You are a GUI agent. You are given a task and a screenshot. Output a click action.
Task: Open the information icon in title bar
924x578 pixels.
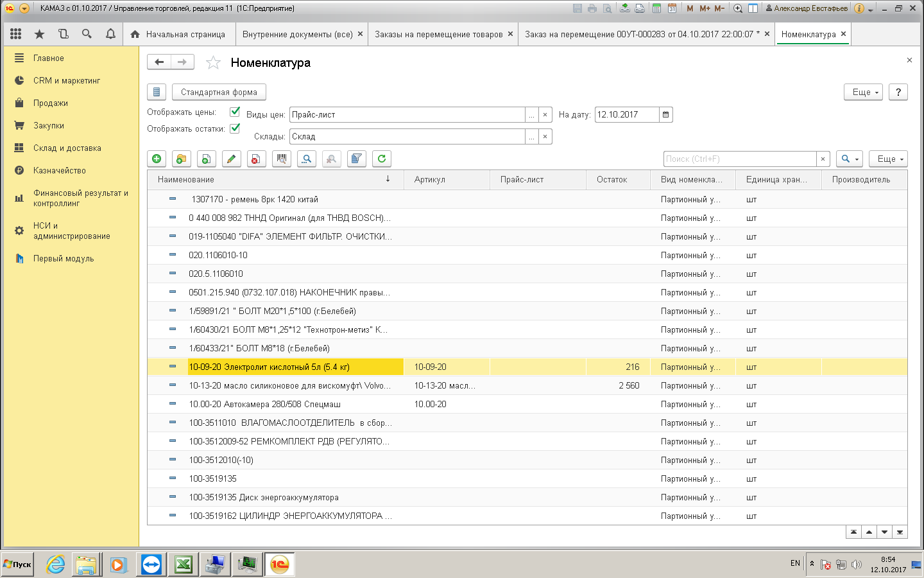(x=859, y=8)
